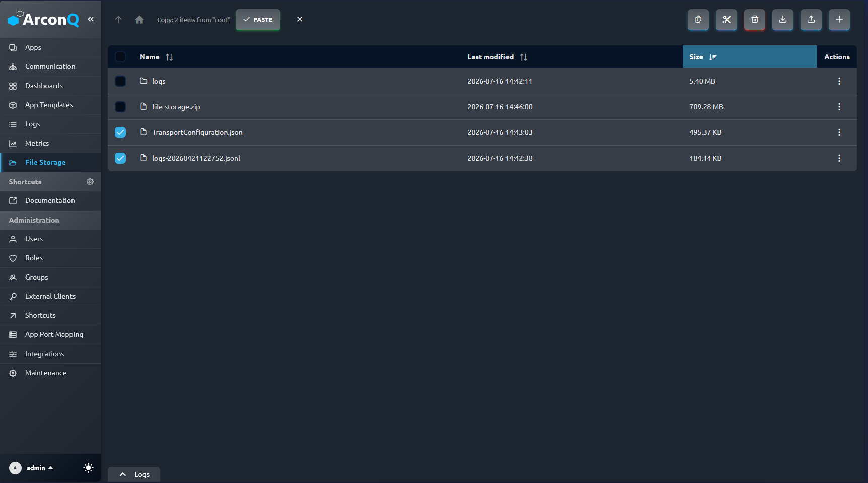Open the Documentation shortcut link

[50, 200]
